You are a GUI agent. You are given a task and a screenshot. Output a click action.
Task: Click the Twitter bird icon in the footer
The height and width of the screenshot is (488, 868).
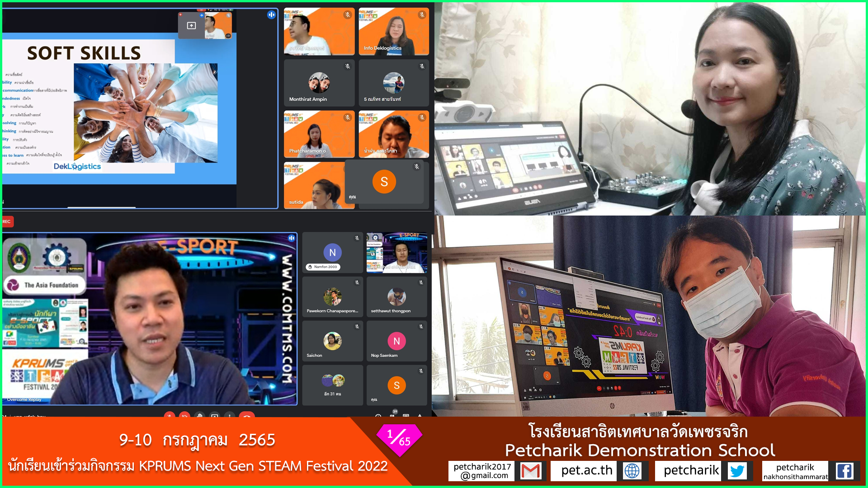[737, 471]
